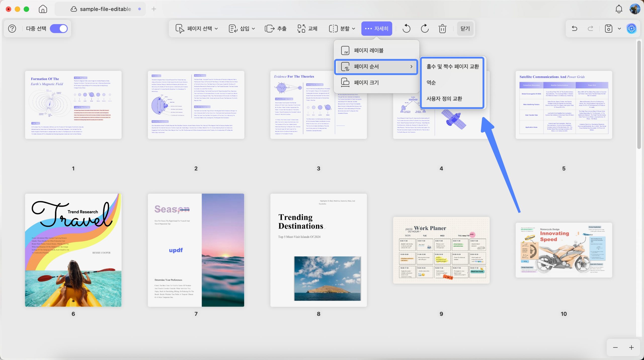The height and width of the screenshot is (360, 644).
Task: Click the vertical scrollbar
Action: click(x=639, y=95)
